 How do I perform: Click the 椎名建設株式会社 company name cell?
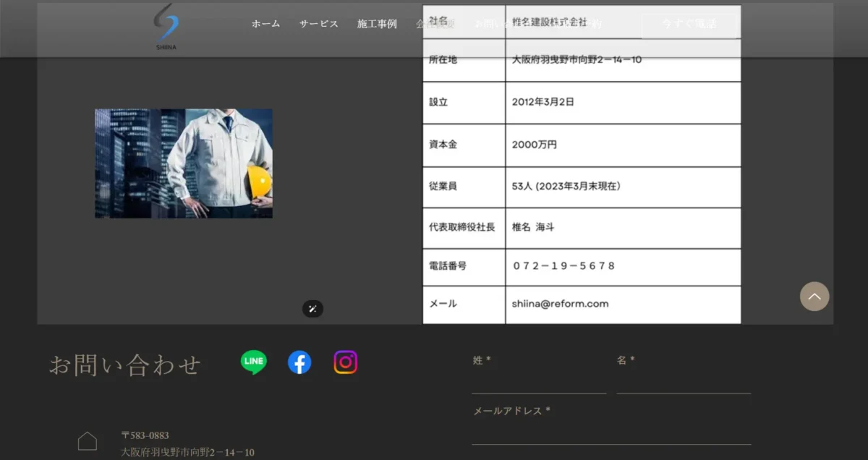[623, 22]
